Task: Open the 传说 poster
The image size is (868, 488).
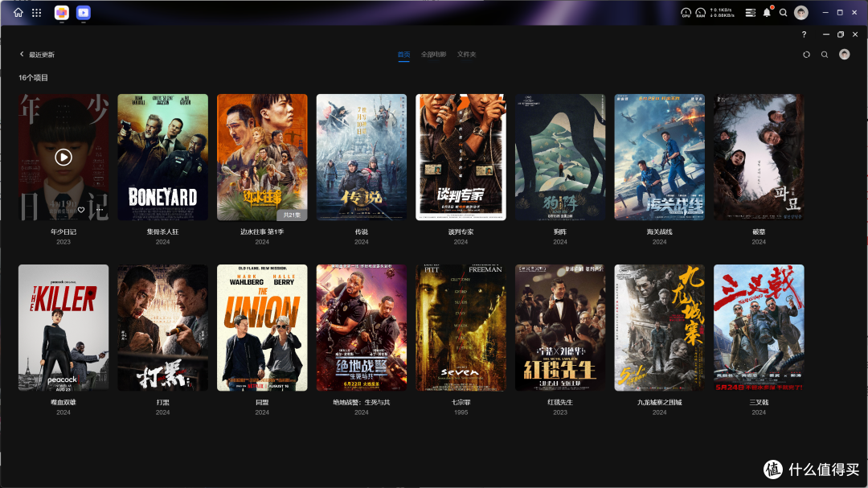Action: click(362, 158)
